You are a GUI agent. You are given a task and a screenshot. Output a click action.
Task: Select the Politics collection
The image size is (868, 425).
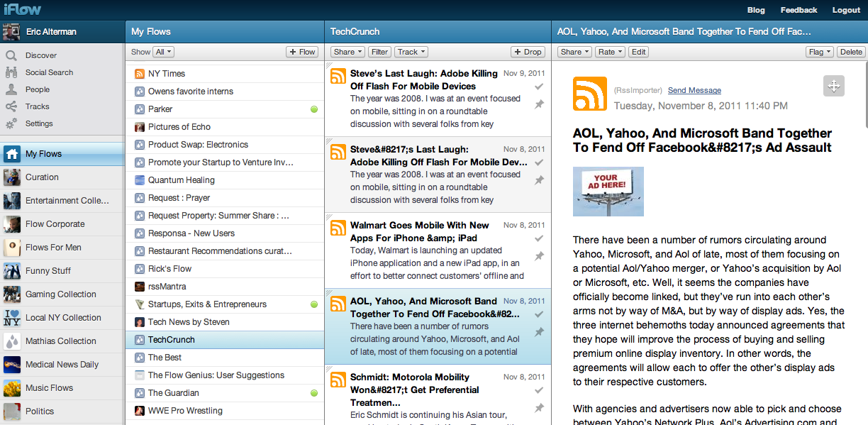[x=62, y=412]
